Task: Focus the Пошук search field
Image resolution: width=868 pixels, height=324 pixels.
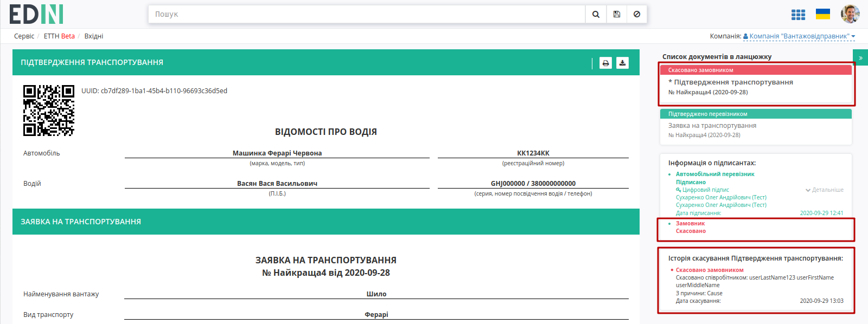Action: click(x=367, y=14)
